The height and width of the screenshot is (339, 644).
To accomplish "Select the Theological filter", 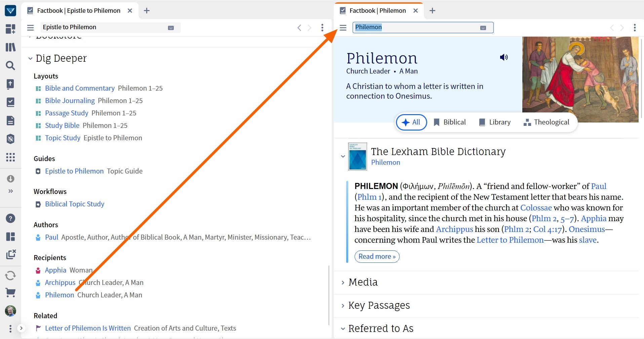I will pyautogui.click(x=547, y=122).
